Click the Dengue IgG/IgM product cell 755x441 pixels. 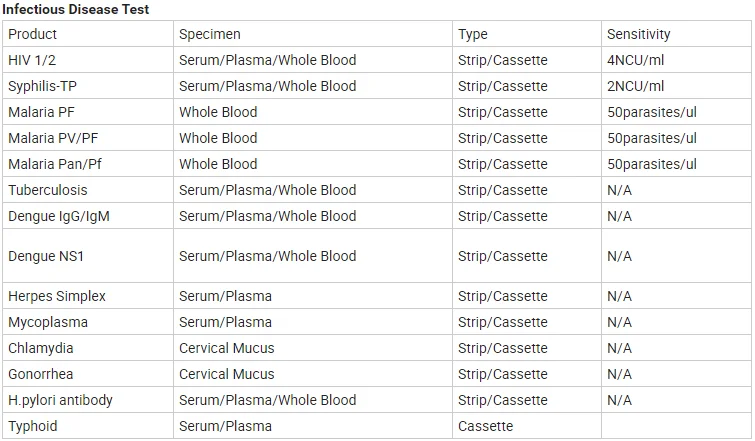tap(59, 216)
